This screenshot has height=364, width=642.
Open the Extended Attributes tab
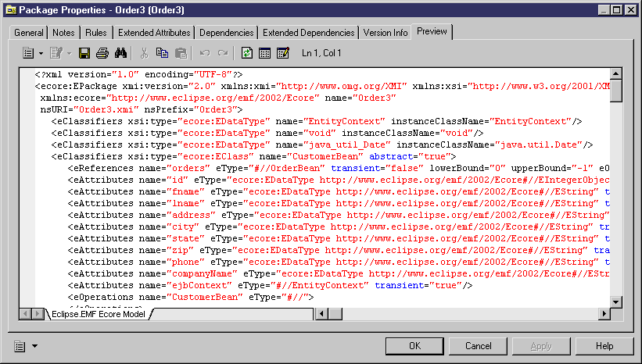click(x=154, y=33)
